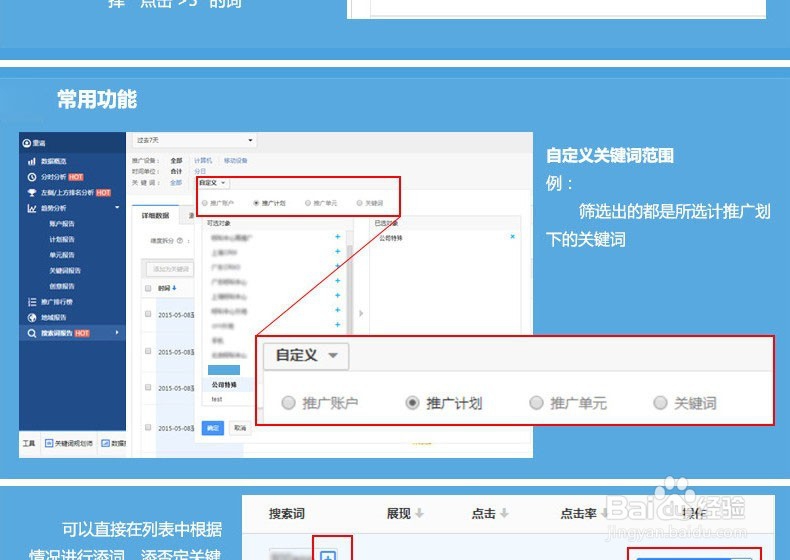This screenshot has height=560, width=790.
Task: Click the 确定 confirm button
Action: pyautogui.click(x=213, y=428)
